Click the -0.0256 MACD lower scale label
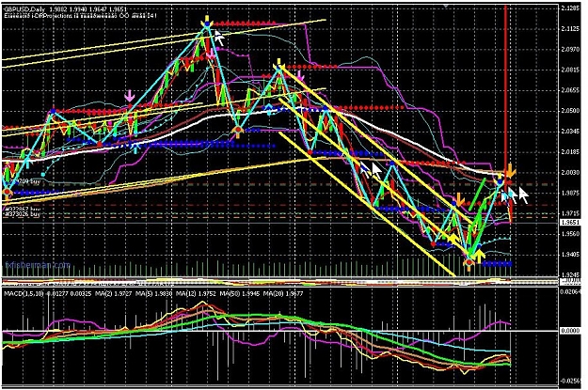Viewport: 588px width, 390px height. tap(571, 381)
